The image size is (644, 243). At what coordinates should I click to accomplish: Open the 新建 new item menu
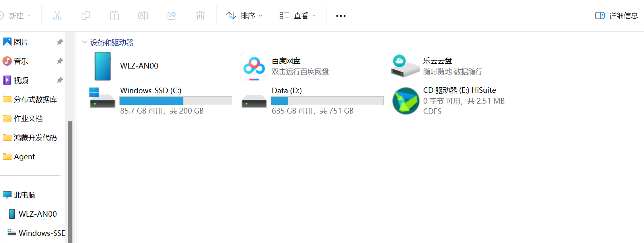pos(15,16)
